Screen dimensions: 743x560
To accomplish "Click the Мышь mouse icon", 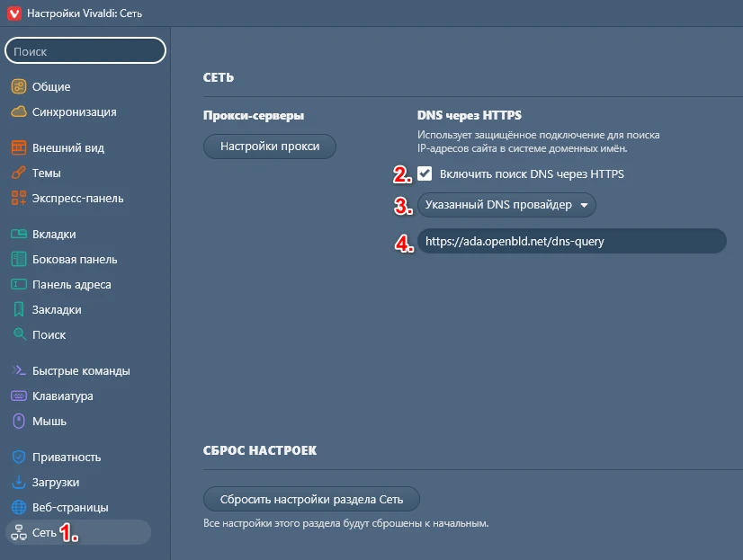I will point(19,421).
